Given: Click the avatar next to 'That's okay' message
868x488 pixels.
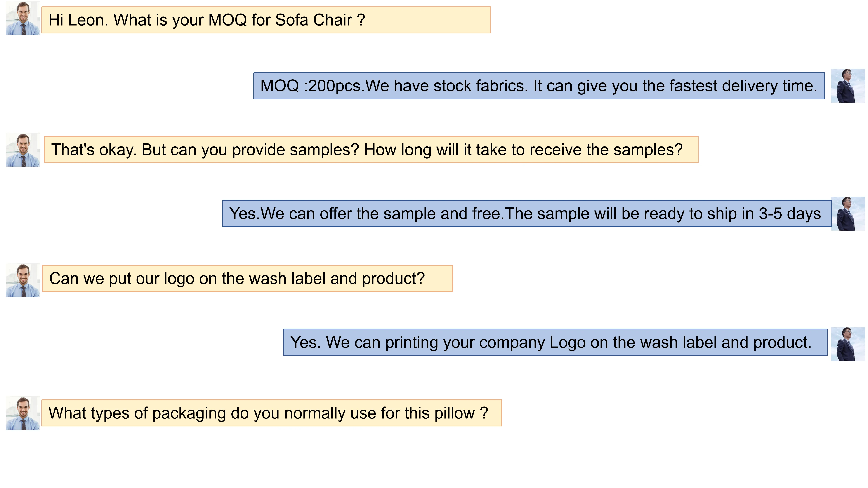Looking at the screenshot, I should point(23,150).
